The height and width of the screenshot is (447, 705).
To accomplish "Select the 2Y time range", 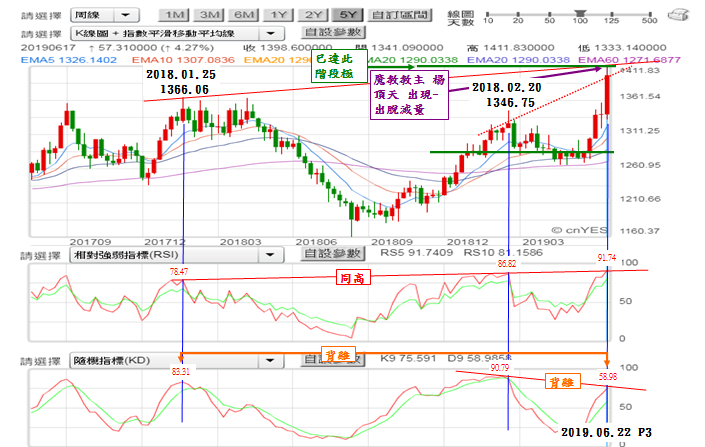I will pos(313,15).
